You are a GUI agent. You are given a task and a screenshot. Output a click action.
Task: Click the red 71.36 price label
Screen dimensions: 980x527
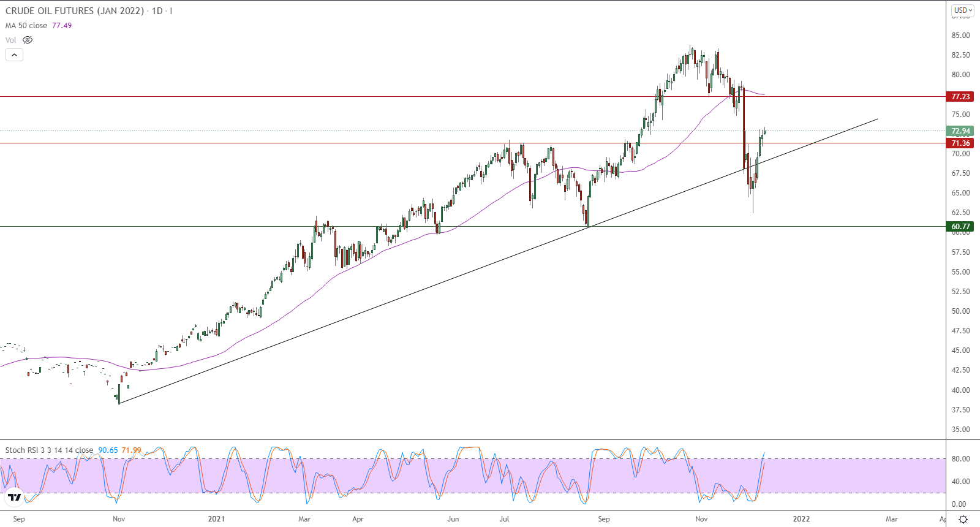point(960,143)
